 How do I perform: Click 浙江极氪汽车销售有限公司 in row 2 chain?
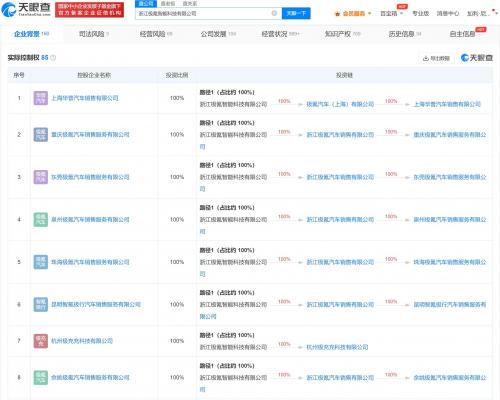(340, 135)
